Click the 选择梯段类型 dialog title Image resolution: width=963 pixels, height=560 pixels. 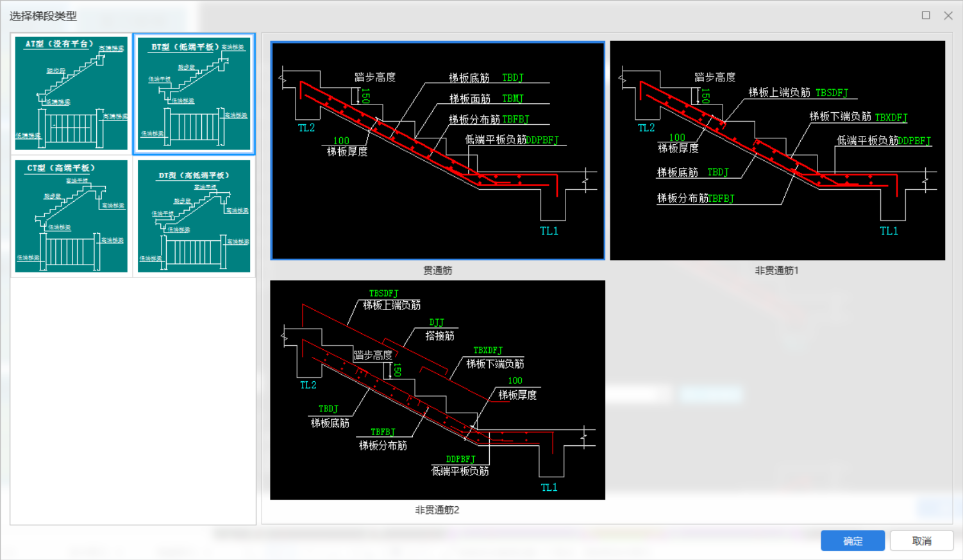click(x=43, y=16)
